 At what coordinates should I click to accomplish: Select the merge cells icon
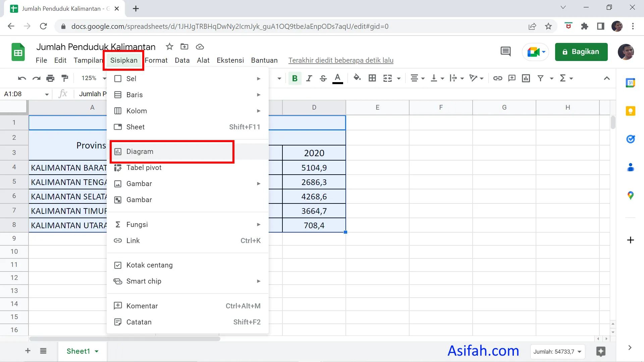tap(388, 78)
